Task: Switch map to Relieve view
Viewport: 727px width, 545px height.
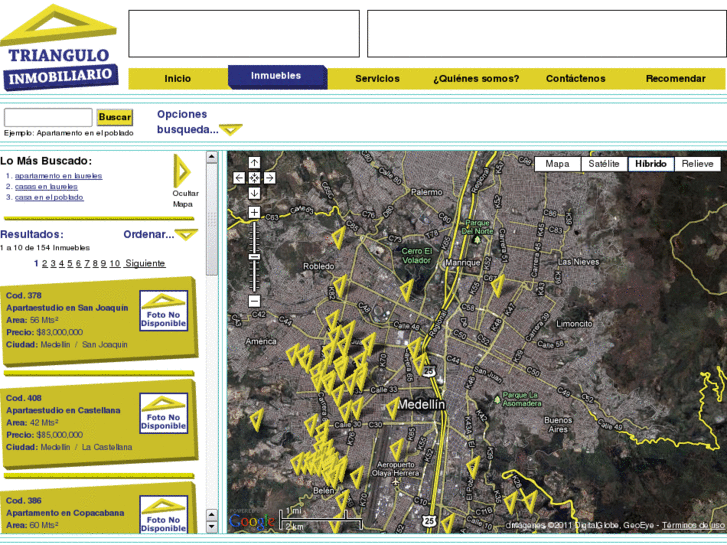Action: [x=697, y=164]
